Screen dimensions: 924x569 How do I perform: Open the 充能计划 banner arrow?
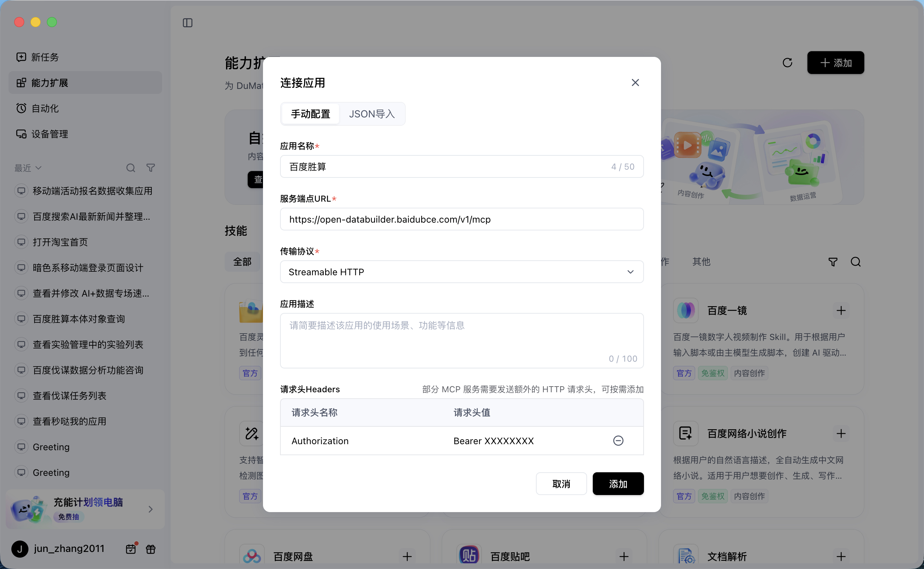click(x=150, y=509)
